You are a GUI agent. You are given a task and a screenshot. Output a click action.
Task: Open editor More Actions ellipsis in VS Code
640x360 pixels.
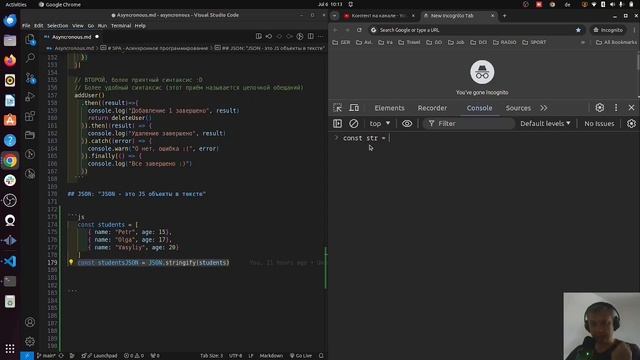(321, 36)
